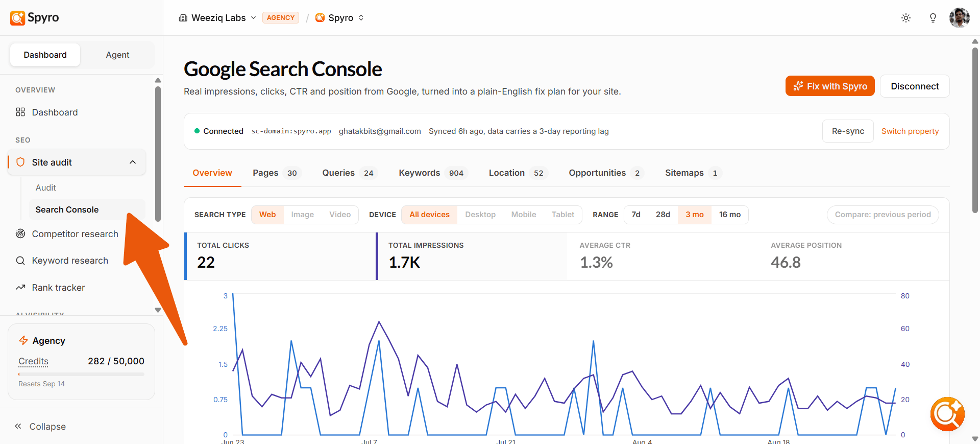This screenshot has width=980, height=444.
Task: Click the Re-sync button
Action: point(848,131)
